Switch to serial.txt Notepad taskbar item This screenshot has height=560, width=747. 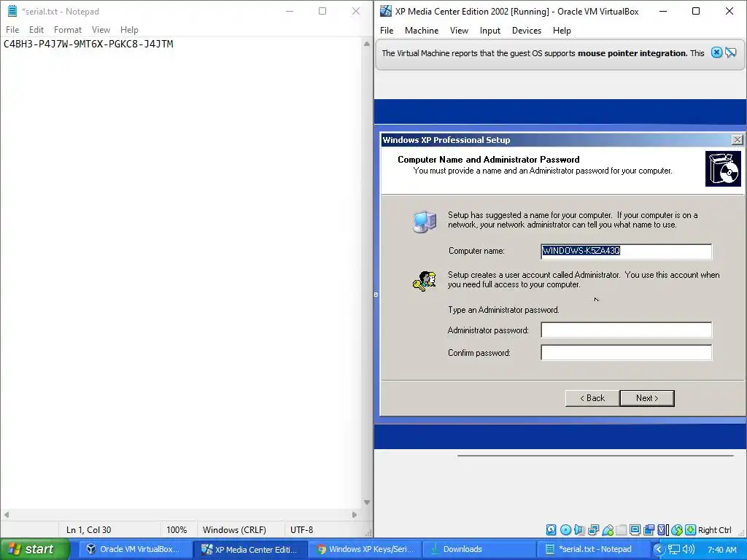tap(593, 549)
